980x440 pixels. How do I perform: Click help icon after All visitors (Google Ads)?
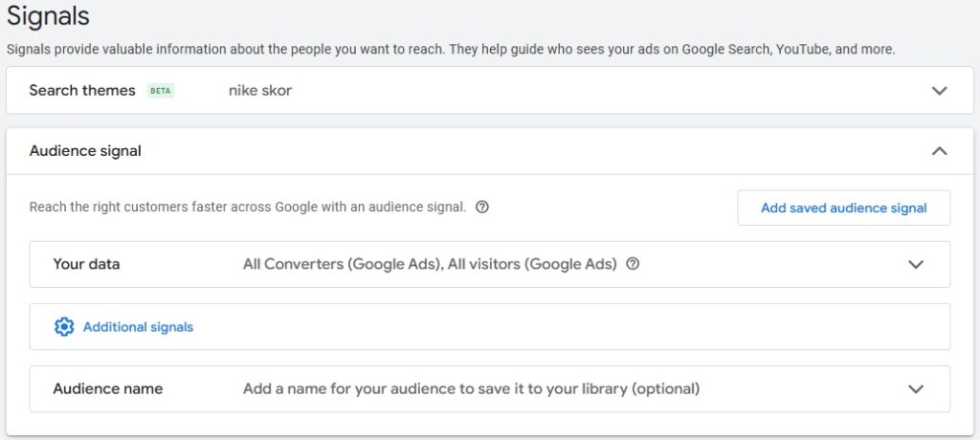pos(633,264)
